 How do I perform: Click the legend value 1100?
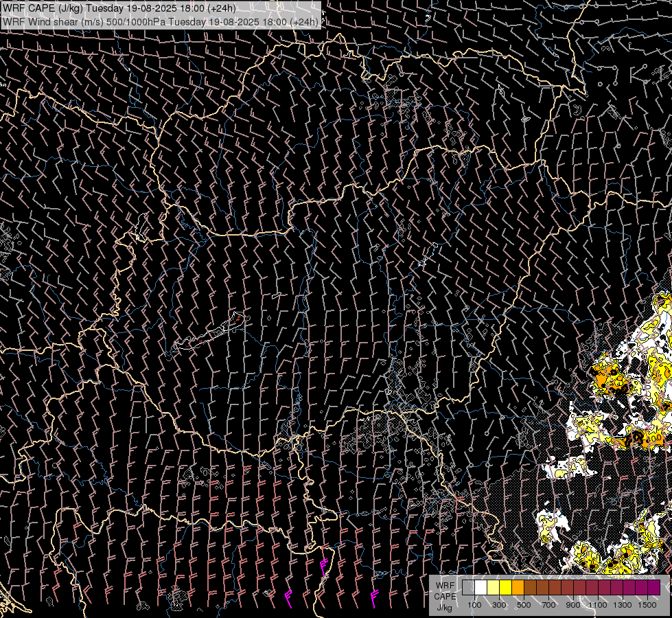coord(597,605)
